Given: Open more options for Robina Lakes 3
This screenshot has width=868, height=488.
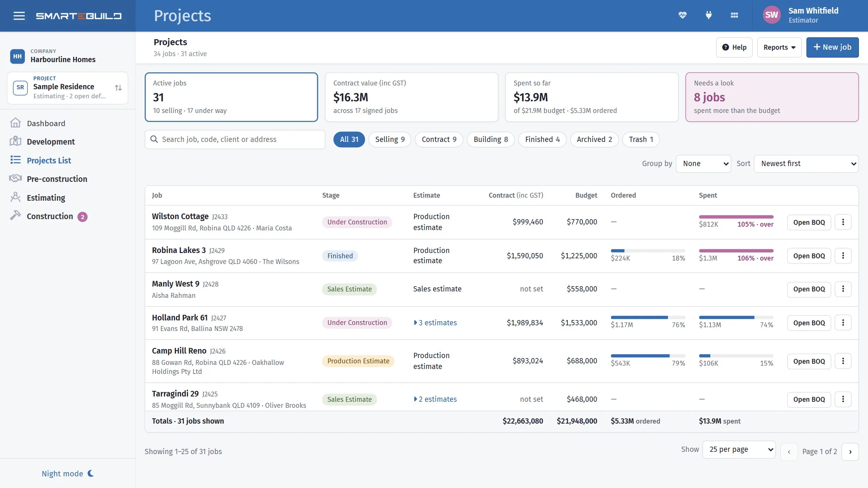Looking at the screenshot, I should click(843, 256).
